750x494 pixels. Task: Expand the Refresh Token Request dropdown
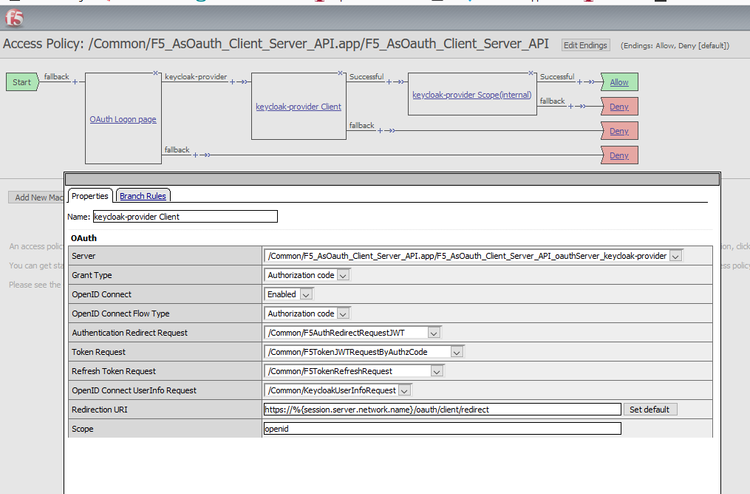click(x=438, y=371)
